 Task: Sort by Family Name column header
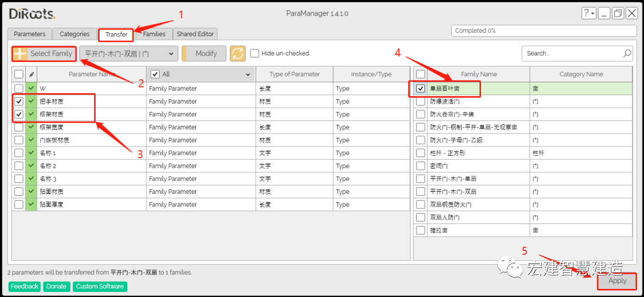(479, 74)
